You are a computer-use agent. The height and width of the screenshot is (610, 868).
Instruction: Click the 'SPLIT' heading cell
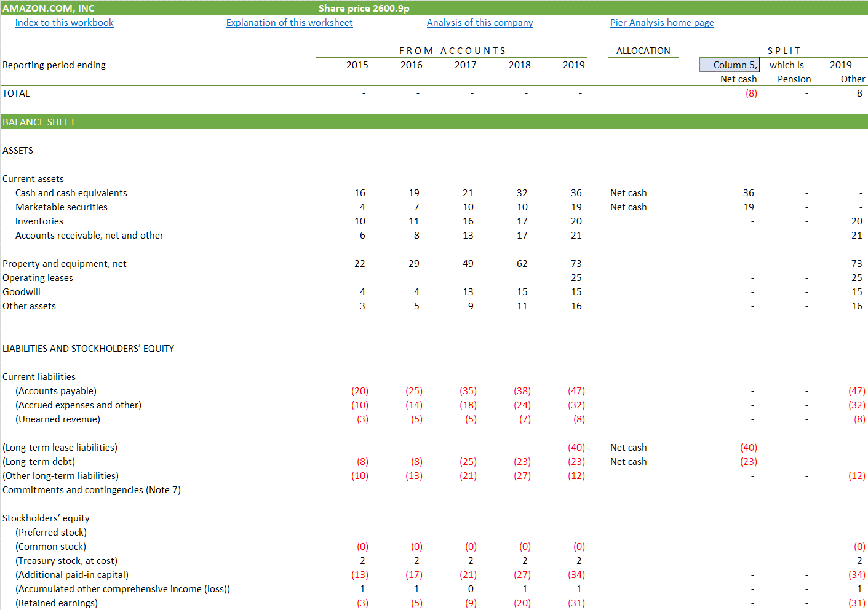click(784, 51)
